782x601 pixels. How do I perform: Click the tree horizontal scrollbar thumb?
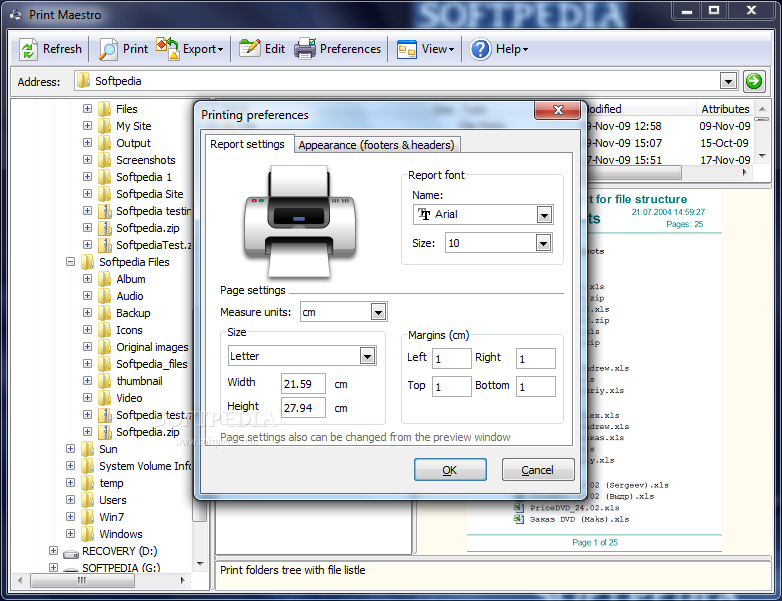click(x=82, y=580)
